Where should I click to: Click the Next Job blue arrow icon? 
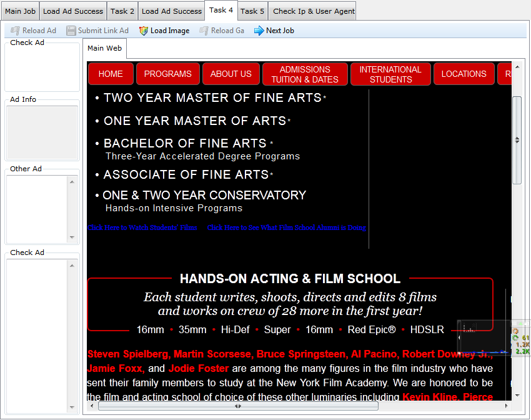259,31
